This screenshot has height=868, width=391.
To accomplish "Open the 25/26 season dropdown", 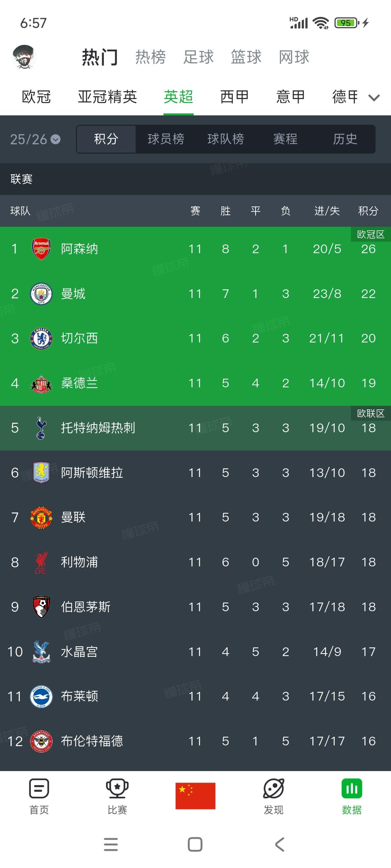I will click(x=35, y=139).
